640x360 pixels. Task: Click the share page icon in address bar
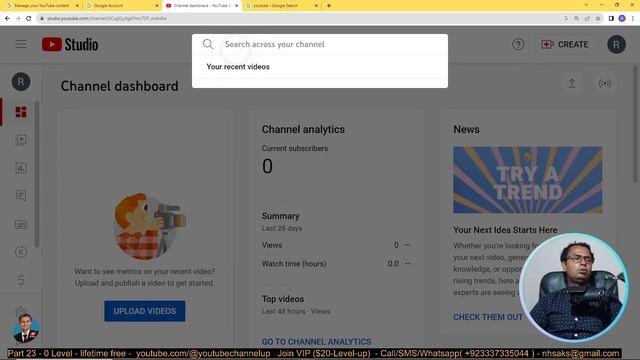[x=587, y=18]
